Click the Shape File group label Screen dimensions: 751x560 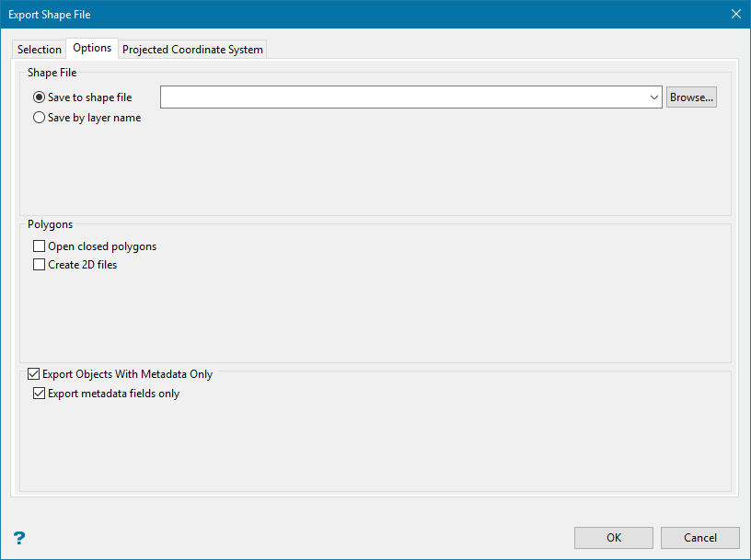coord(52,73)
